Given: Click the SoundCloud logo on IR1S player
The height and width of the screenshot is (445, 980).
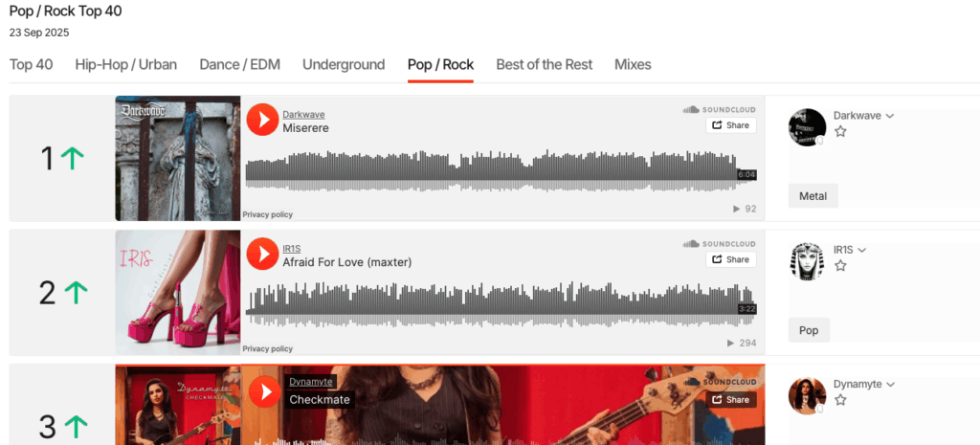Looking at the screenshot, I should point(720,244).
